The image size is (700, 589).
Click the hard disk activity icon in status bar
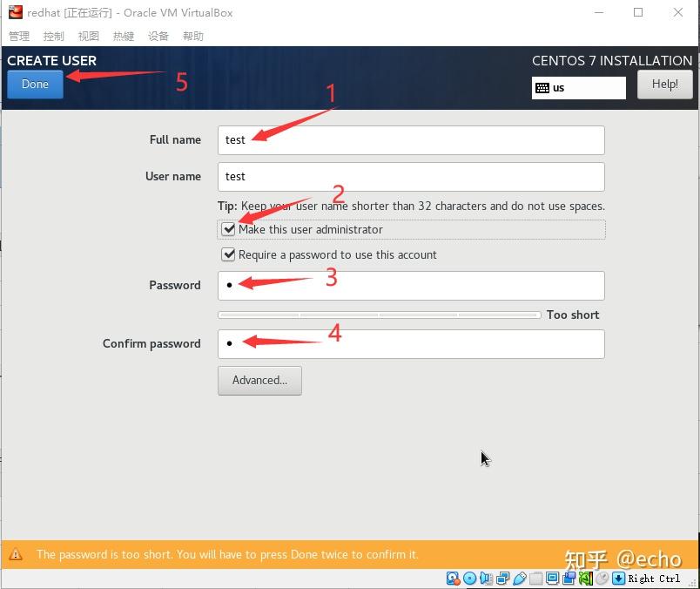point(453,578)
